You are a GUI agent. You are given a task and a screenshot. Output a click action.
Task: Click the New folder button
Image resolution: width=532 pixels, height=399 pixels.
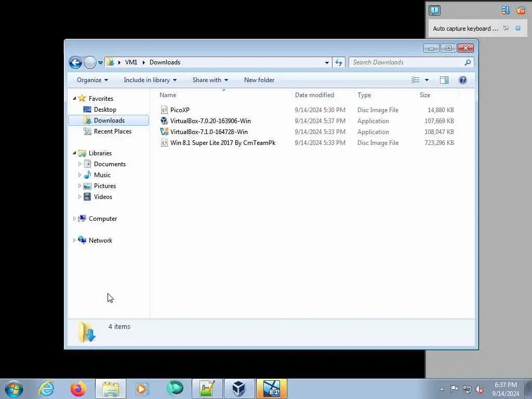(x=259, y=80)
